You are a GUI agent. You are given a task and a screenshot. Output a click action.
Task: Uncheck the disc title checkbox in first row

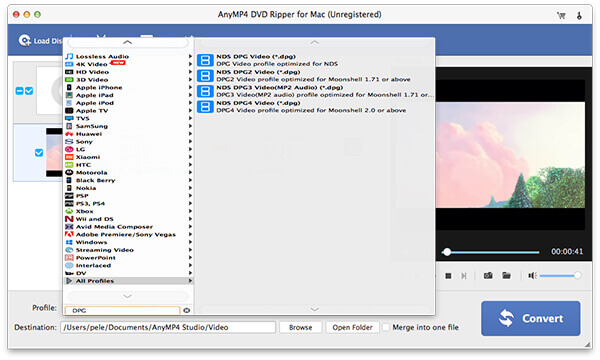coord(29,91)
